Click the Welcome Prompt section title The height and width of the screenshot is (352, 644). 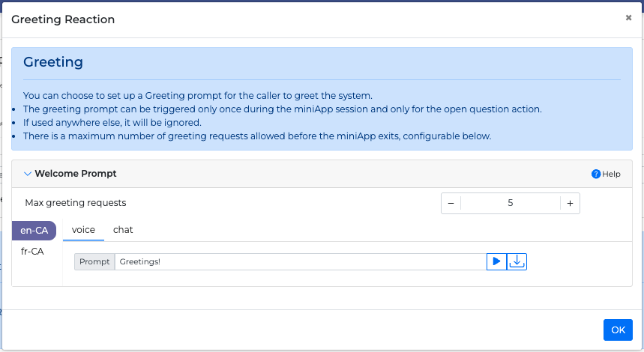(x=76, y=174)
